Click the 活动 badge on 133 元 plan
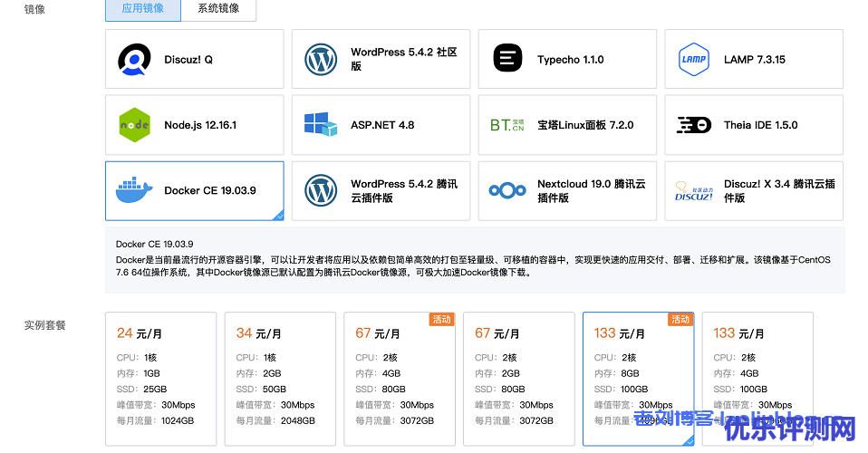This screenshot has width=868, height=453. click(x=680, y=319)
